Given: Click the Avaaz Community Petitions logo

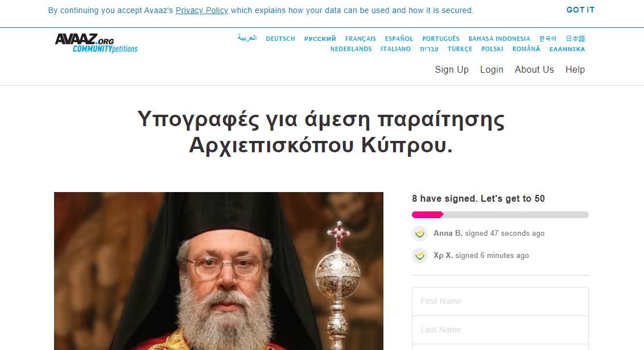Looking at the screenshot, I should click(x=97, y=43).
